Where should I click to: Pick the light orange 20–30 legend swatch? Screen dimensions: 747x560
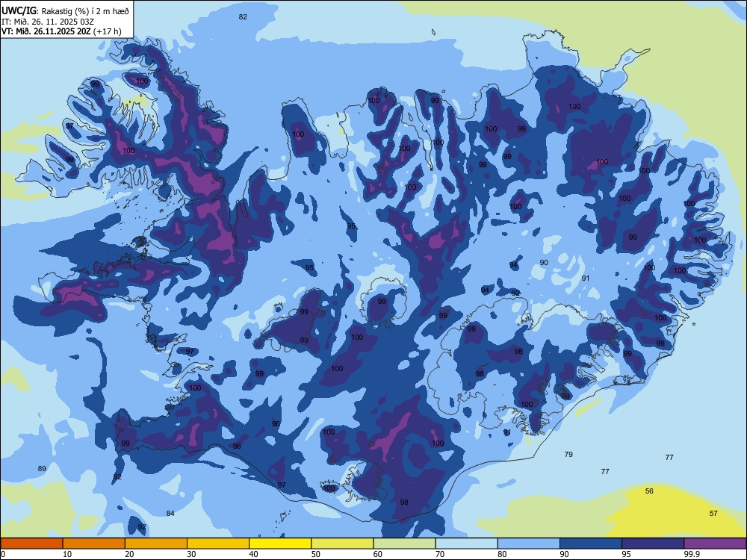(156, 544)
